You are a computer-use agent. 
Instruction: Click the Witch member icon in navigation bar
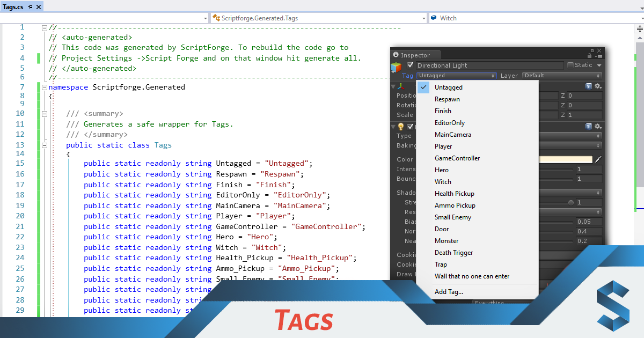[433, 18]
